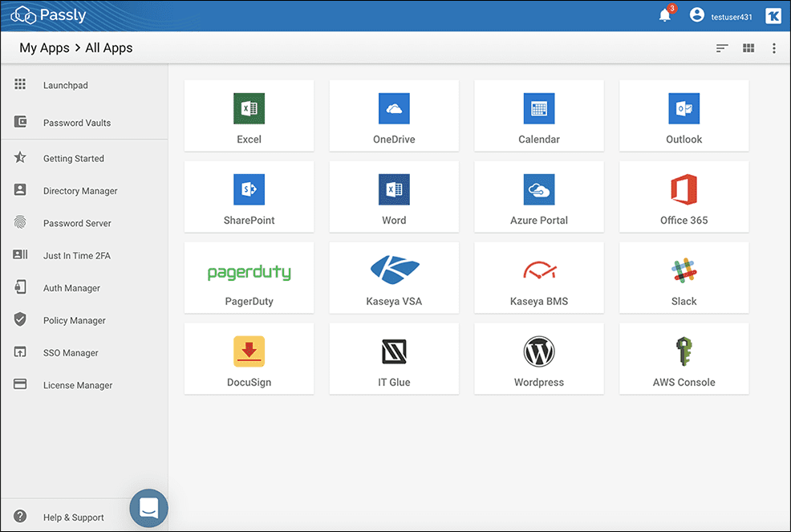Launch the OneDrive app
This screenshot has width=791, height=532.
point(394,116)
